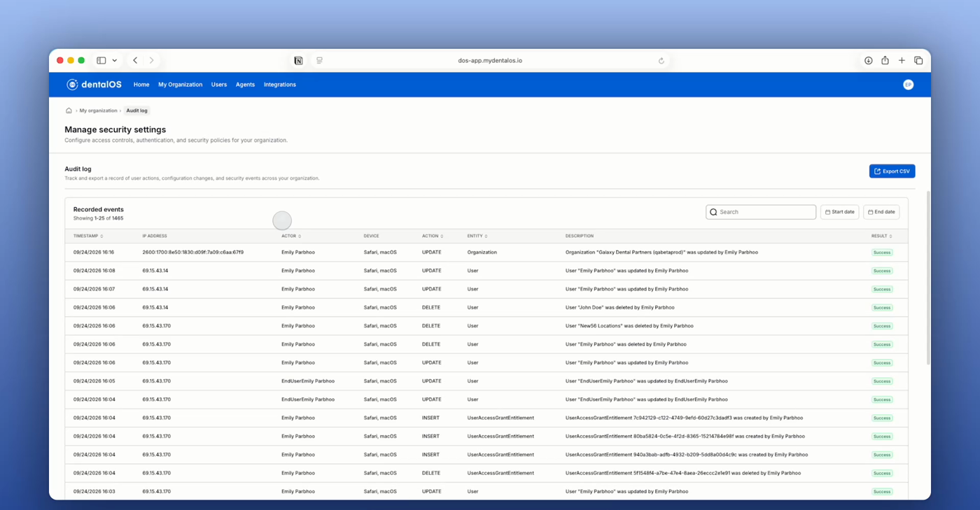
Task: Open a new tab with the plus icon
Action: point(902,61)
